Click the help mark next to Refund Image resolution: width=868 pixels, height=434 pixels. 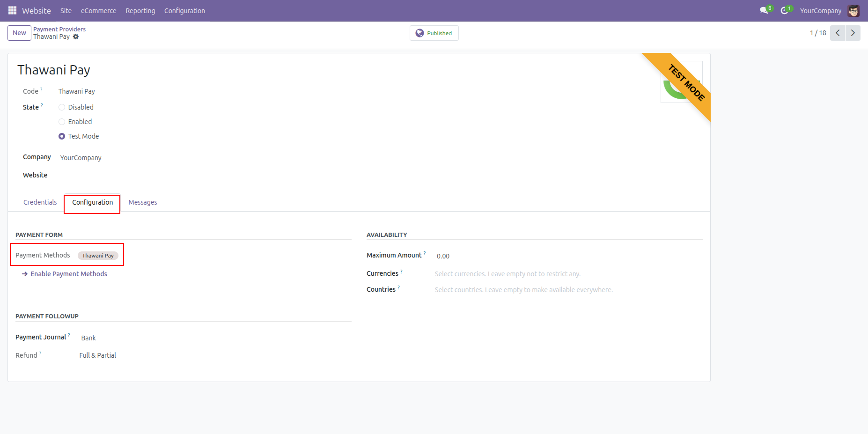pos(40,353)
